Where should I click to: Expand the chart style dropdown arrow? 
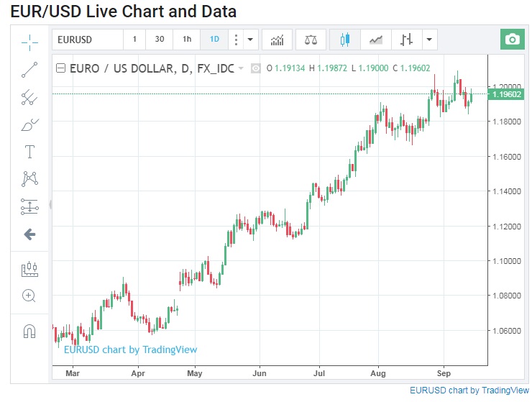coord(429,40)
